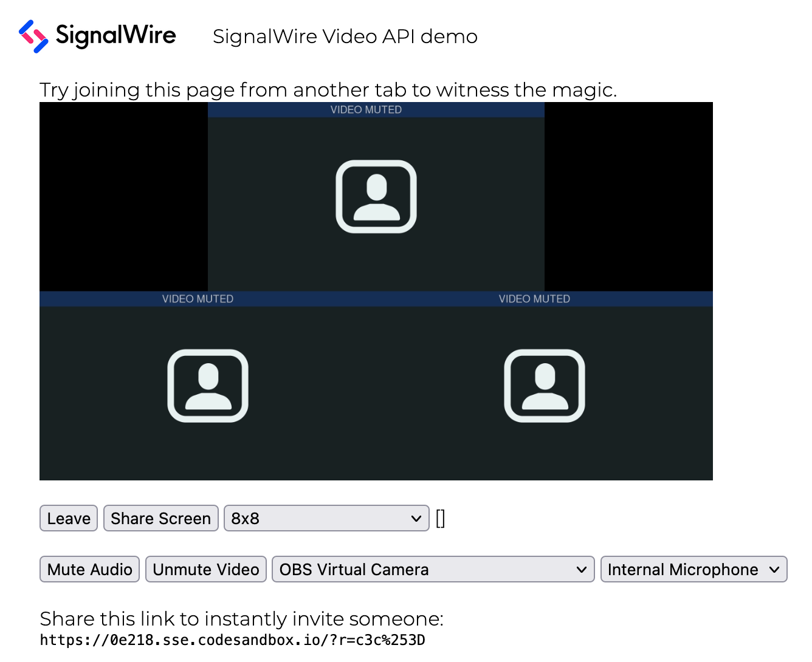812x662 pixels.
Task: Open the 8x8 layout dropdown
Action: tap(326, 518)
